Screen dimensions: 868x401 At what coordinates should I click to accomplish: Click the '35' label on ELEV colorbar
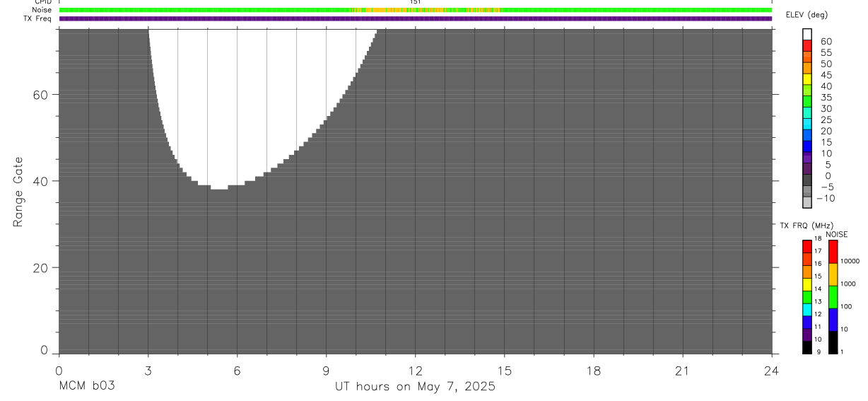click(826, 97)
